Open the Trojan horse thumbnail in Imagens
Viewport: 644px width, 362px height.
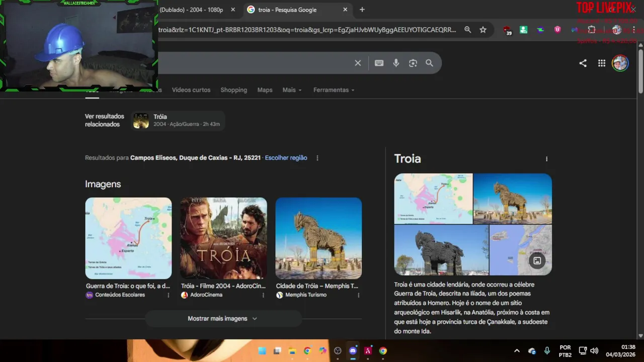pyautogui.click(x=318, y=238)
